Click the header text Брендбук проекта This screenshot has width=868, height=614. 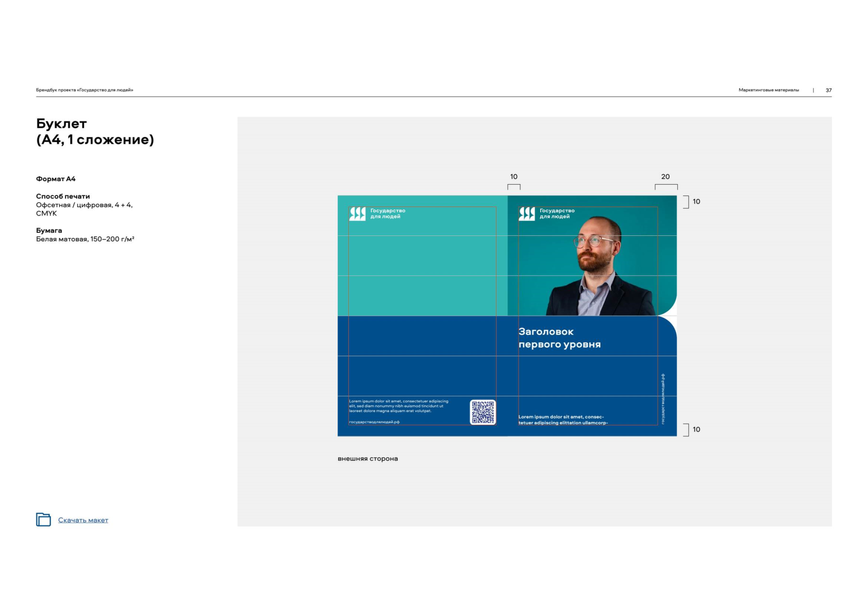(x=84, y=90)
